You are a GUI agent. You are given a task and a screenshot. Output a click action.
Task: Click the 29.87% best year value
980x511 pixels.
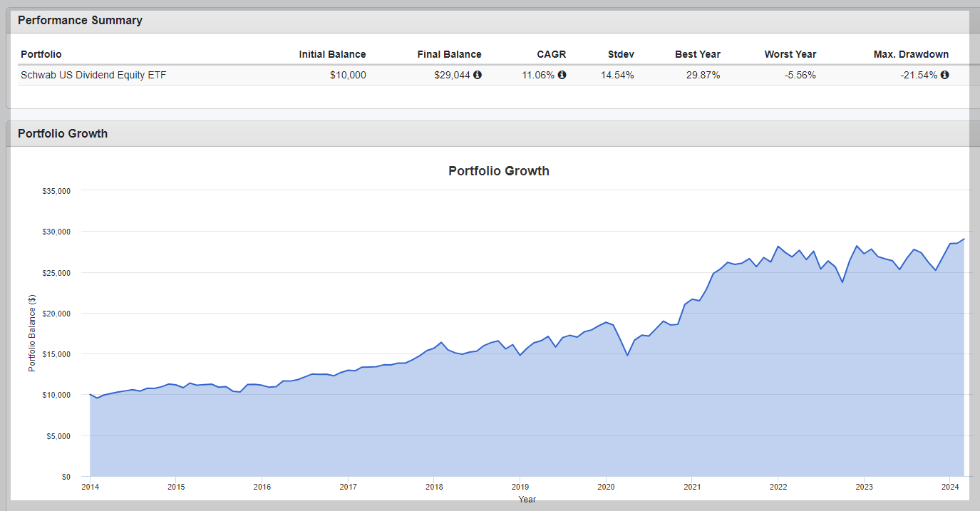pos(703,75)
